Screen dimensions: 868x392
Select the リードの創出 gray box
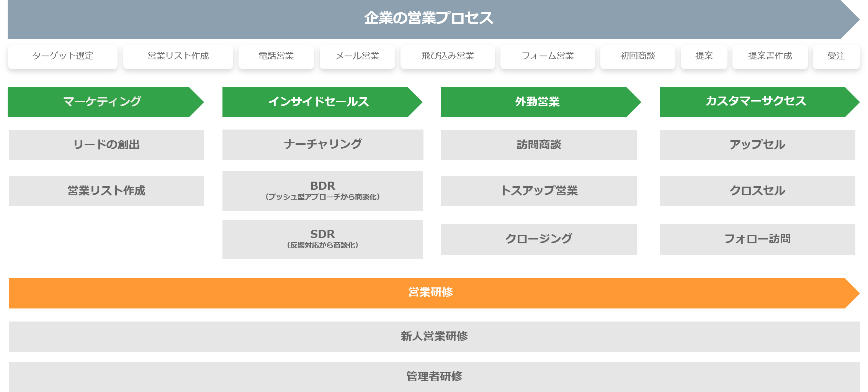click(106, 145)
